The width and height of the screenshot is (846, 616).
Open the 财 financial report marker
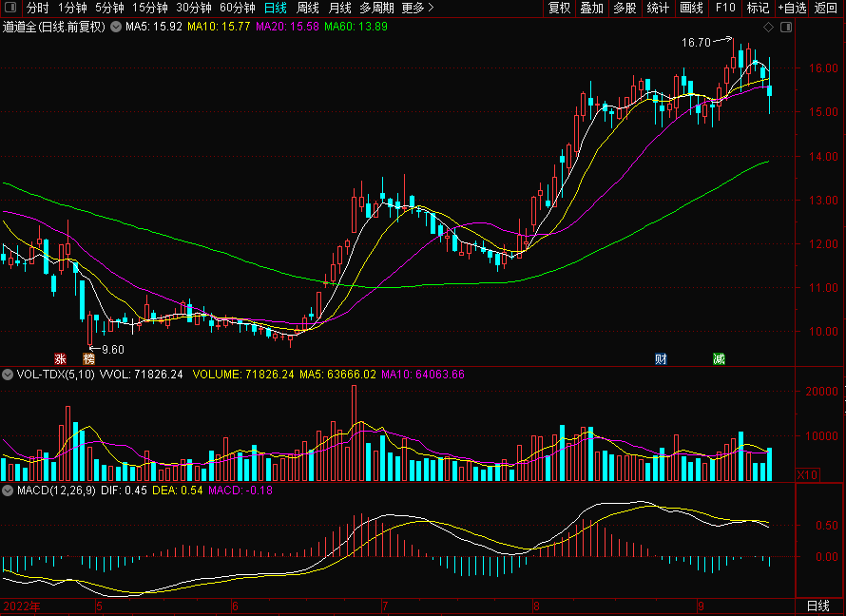coord(661,359)
